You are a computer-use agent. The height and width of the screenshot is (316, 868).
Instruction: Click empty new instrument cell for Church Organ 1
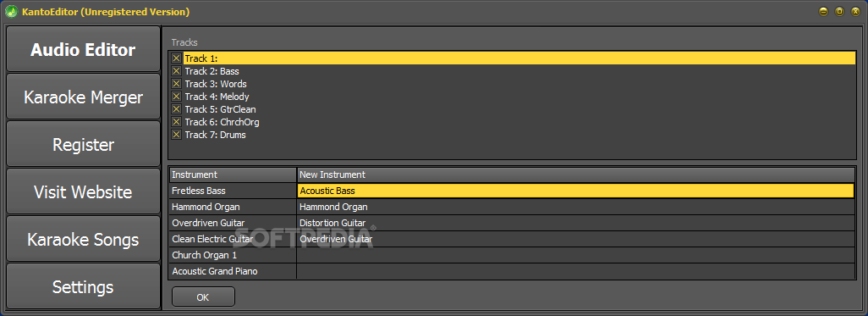(576, 256)
